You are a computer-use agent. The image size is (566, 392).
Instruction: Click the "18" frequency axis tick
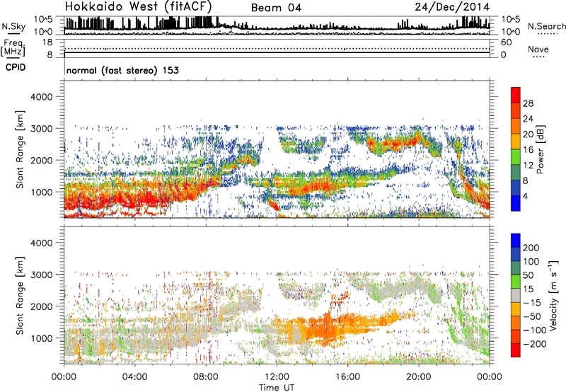coord(47,42)
